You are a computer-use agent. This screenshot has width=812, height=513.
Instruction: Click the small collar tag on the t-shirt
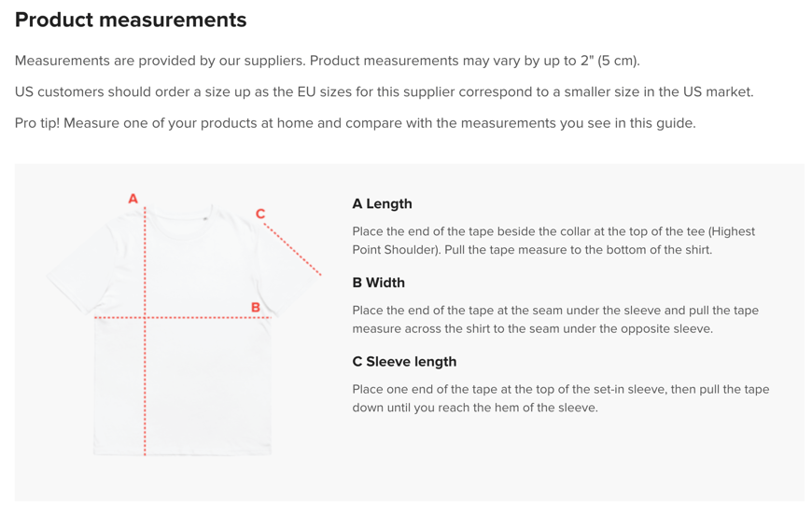click(x=205, y=218)
